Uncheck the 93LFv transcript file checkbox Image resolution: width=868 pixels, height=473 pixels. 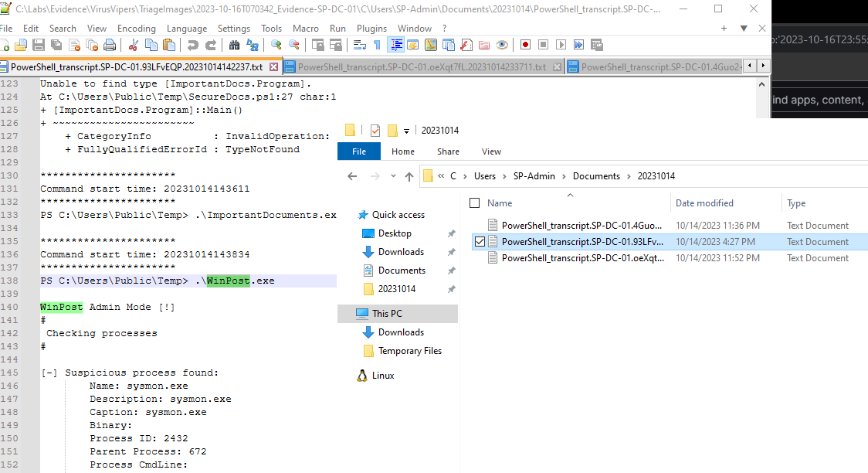(x=480, y=241)
